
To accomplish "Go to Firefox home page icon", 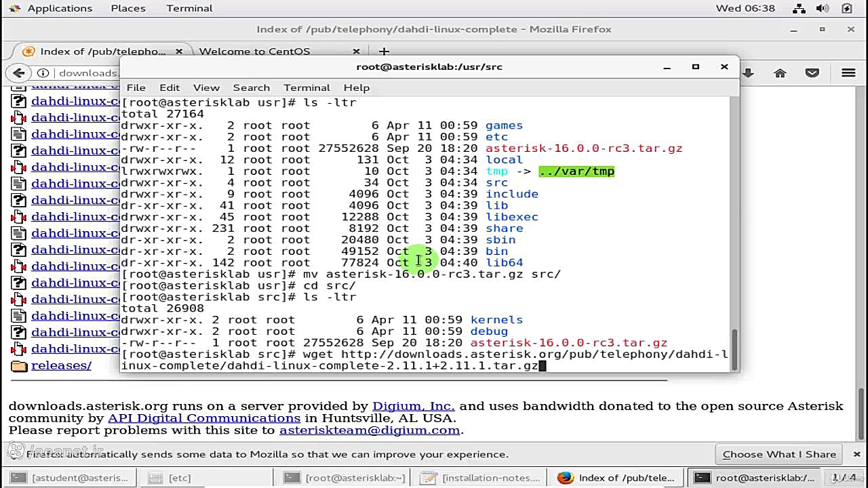I will pos(780,73).
